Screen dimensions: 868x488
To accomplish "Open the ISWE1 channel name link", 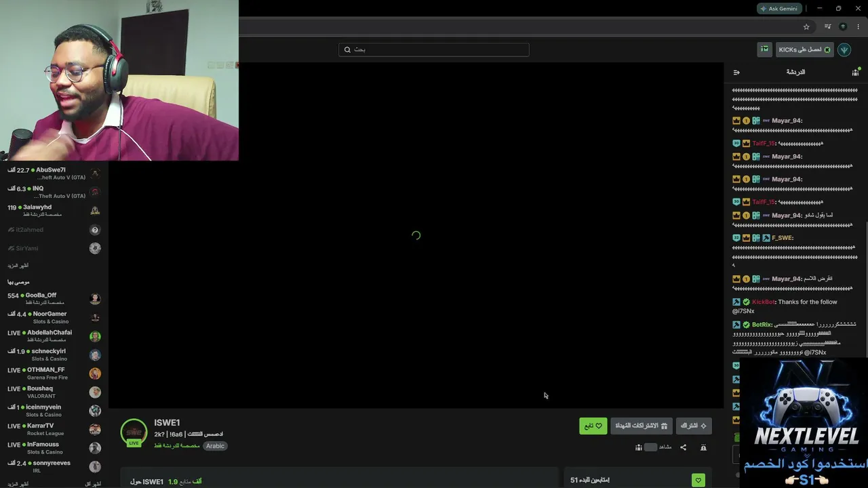I will (167, 423).
